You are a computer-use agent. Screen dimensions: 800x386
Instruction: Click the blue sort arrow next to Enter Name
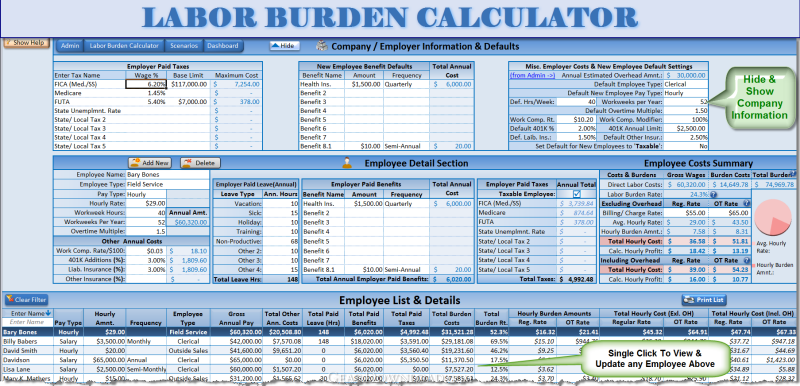48,314
